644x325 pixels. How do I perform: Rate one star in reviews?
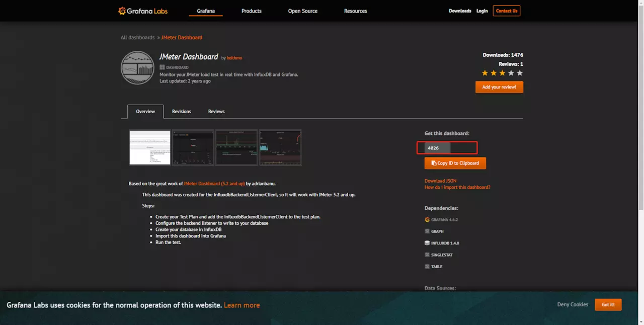point(485,73)
